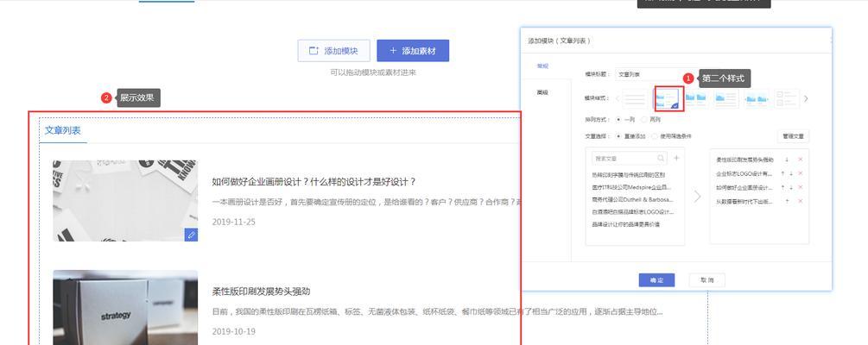The width and height of the screenshot is (868, 345).
Task: Select article 品牌设计让你的品牌更具价值
Action: (x=625, y=224)
